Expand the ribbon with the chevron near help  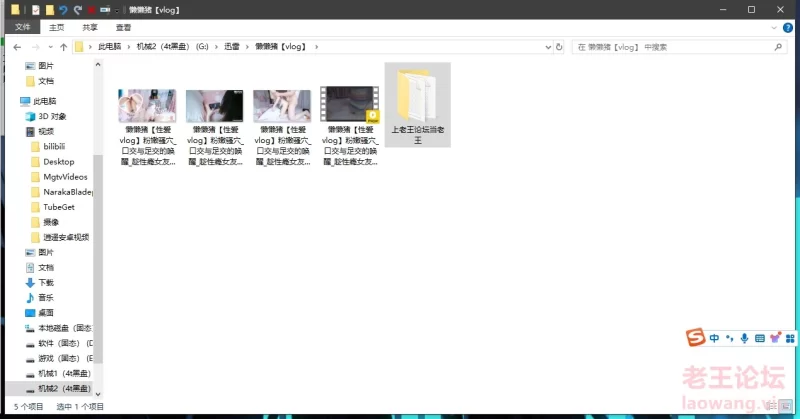[773, 28]
